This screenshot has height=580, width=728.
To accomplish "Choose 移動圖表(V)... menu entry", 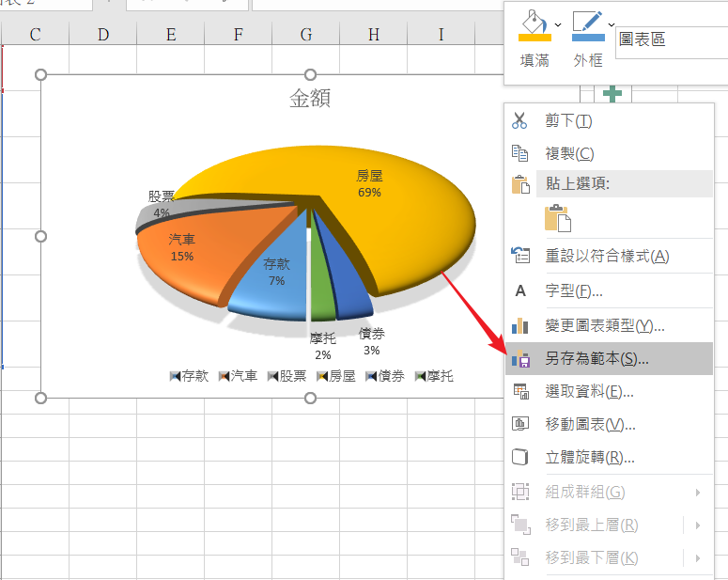I will (x=609, y=425).
